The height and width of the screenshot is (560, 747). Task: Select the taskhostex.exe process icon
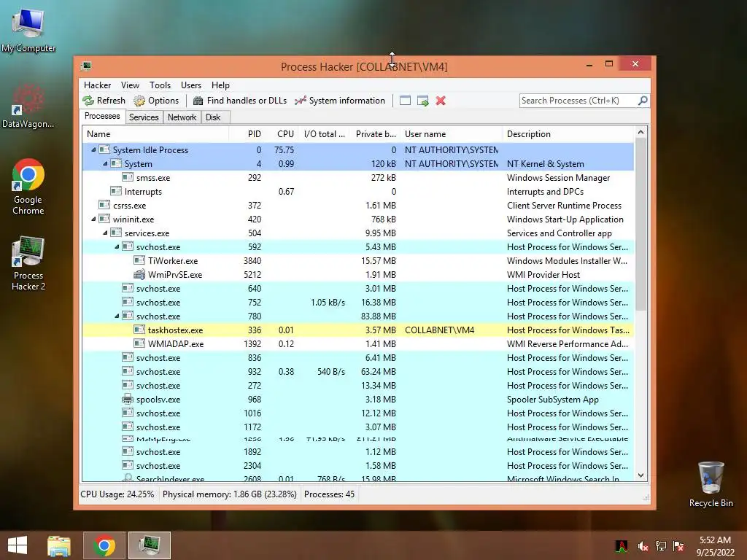[139, 330]
